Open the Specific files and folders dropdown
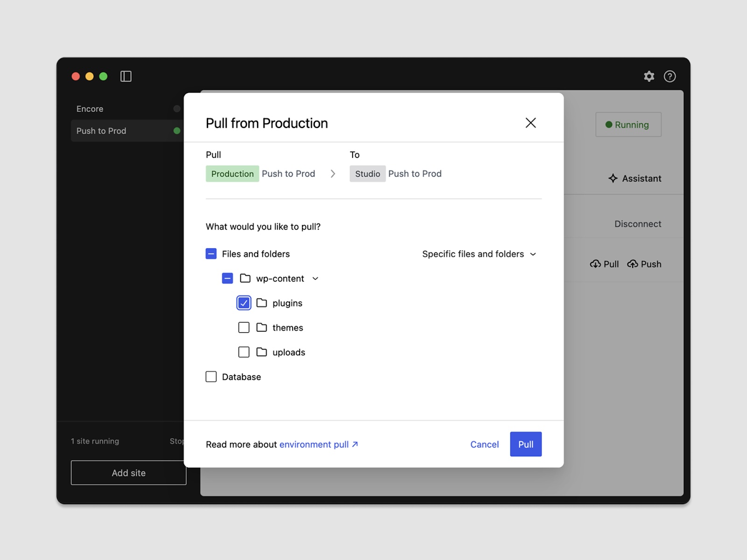 click(479, 254)
